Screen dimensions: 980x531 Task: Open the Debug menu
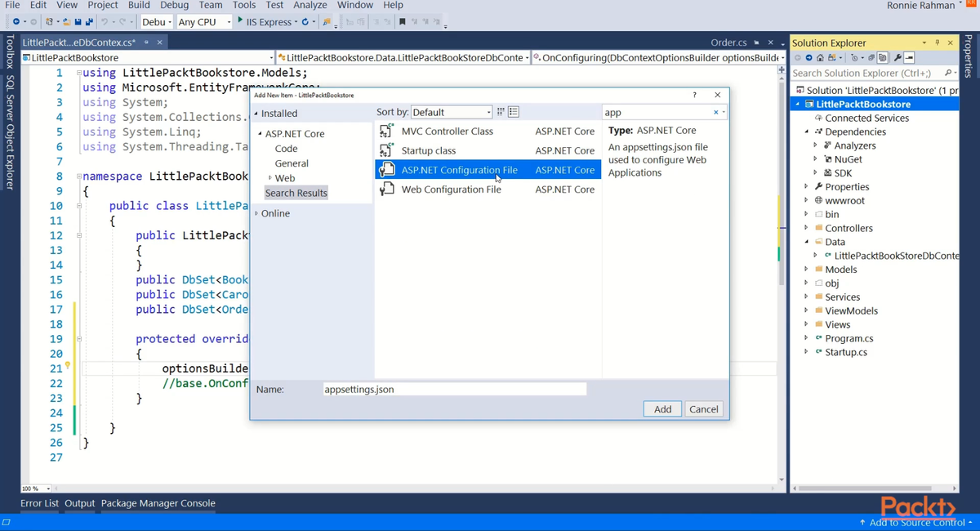(x=175, y=5)
